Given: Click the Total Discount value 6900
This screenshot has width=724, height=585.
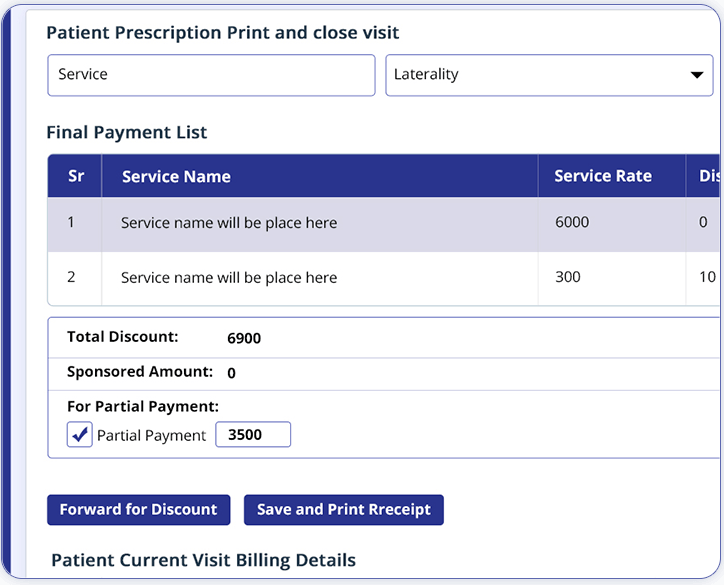Looking at the screenshot, I should point(244,338).
